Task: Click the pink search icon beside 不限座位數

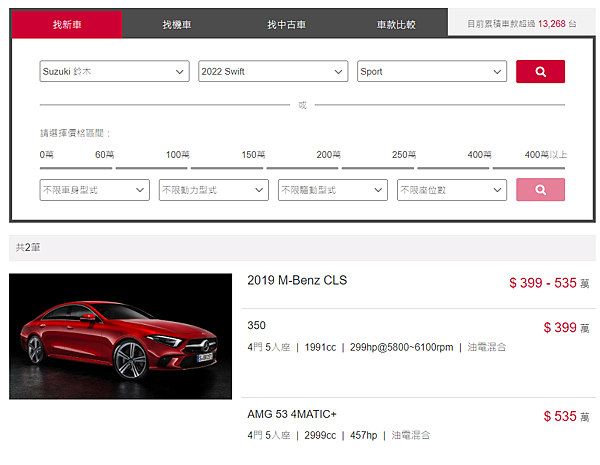Action: pyautogui.click(x=540, y=189)
